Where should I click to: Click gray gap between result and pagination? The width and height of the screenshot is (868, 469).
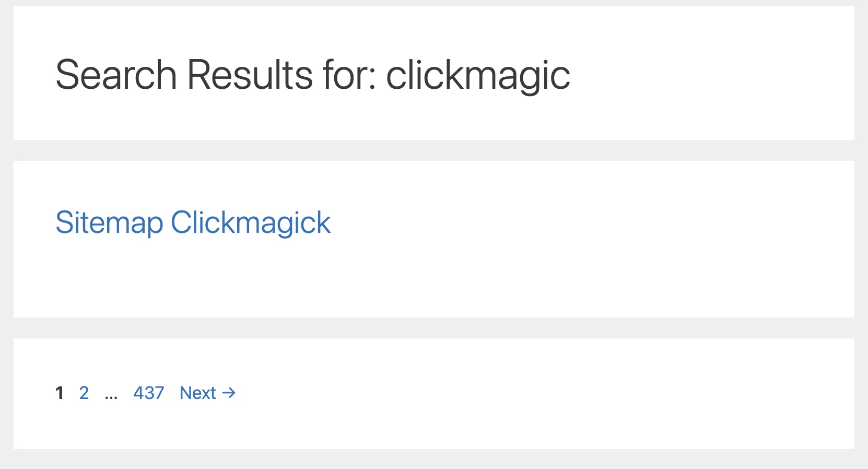tap(434, 328)
